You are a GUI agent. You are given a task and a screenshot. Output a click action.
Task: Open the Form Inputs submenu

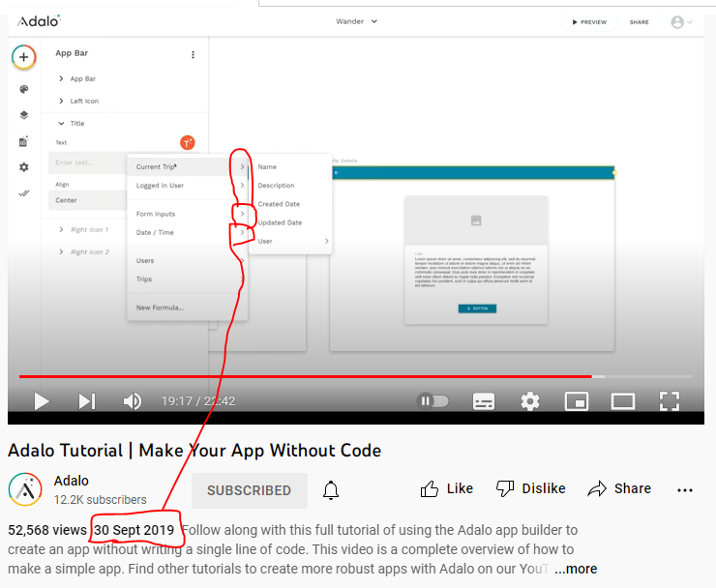pyautogui.click(x=187, y=214)
